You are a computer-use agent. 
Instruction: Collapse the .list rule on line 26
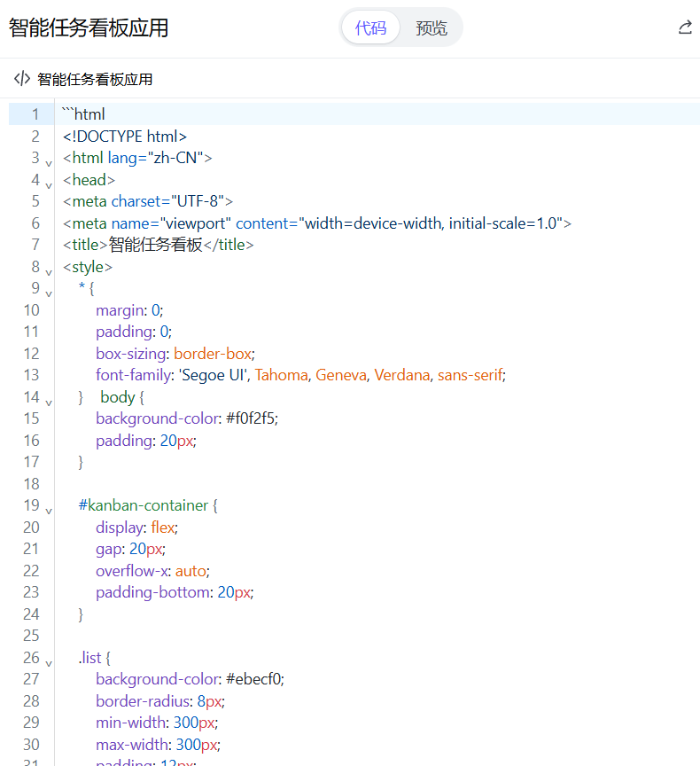click(49, 663)
